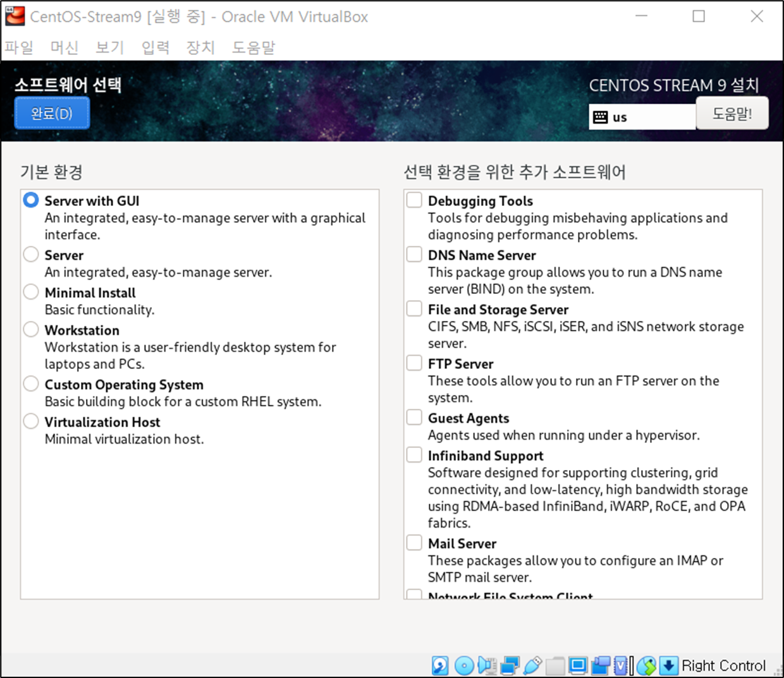Viewport: 784px width, 678px height.
Task: Click the keyboard layout icon next to 'us'
Action: (601, 117)
